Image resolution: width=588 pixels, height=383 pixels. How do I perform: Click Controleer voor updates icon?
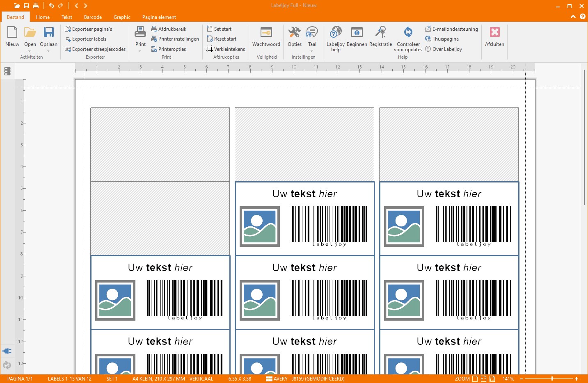coord(408,32)
